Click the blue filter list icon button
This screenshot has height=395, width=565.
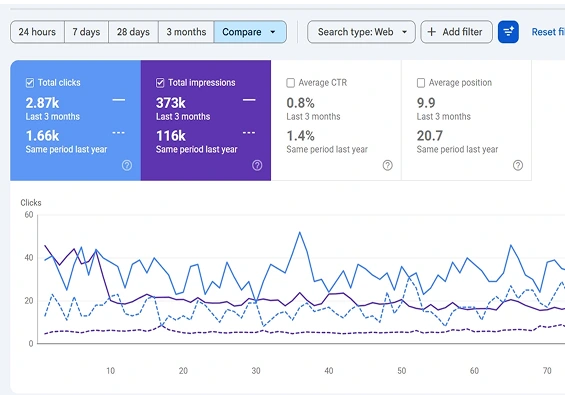[x=508, y=32]
